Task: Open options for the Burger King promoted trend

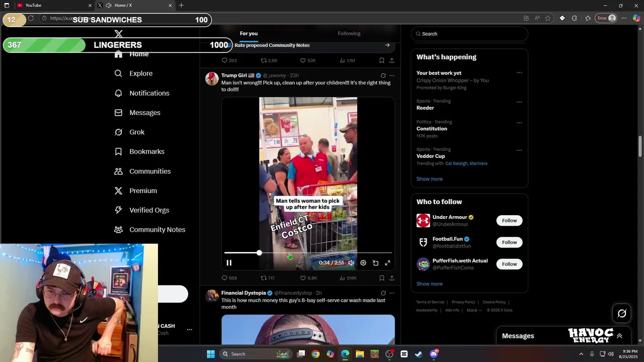Action: tap(519, 73)
